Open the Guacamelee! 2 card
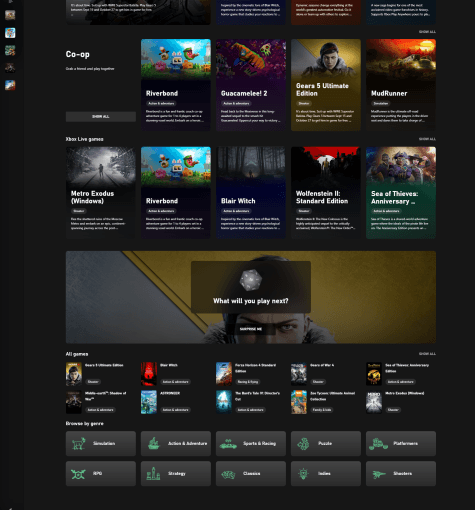Image resolution: width=475 pixels, height=510 pixels. click(251, 85)
